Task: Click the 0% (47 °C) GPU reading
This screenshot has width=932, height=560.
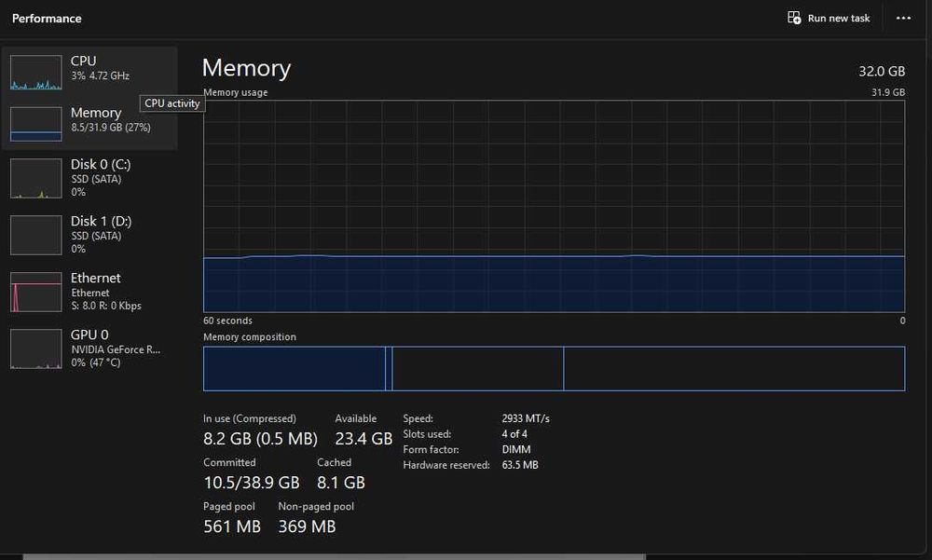Action: 96,362
